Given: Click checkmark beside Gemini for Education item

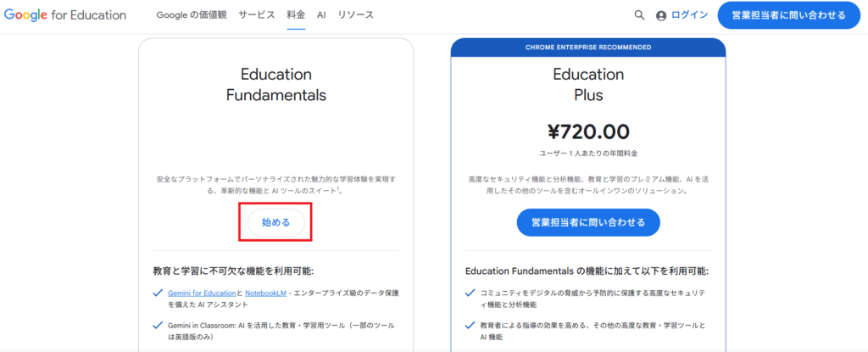Looking at the screenshot, I should coord(157,293).
